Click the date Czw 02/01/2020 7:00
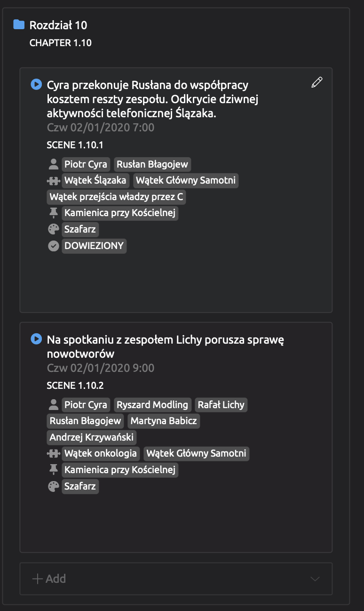Screen dimensions: 364x611 coord(101,128)
